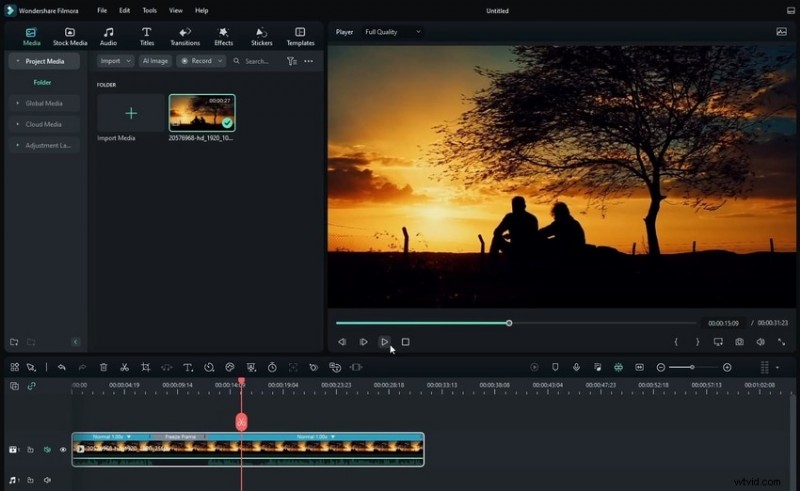Screen dimensions: 800x491
Task: Open the media filter/sort icon
Action: [291, 61]
